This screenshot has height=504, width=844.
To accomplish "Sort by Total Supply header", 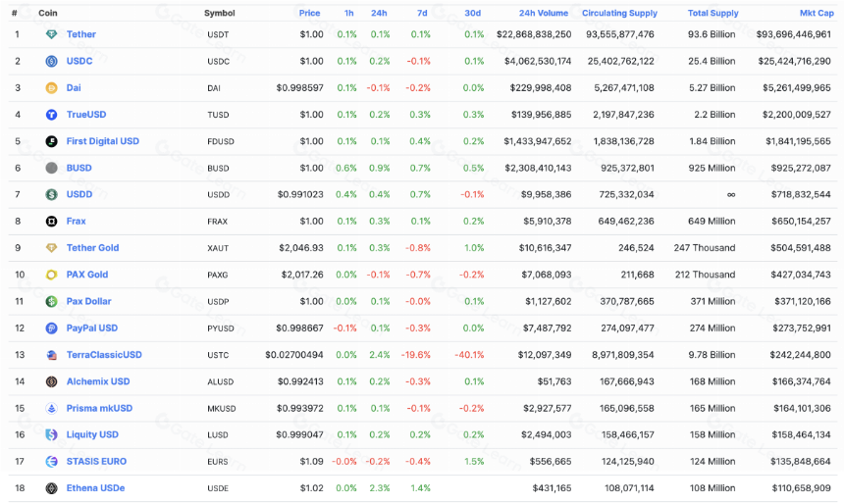I will click(x=712, y=13).
